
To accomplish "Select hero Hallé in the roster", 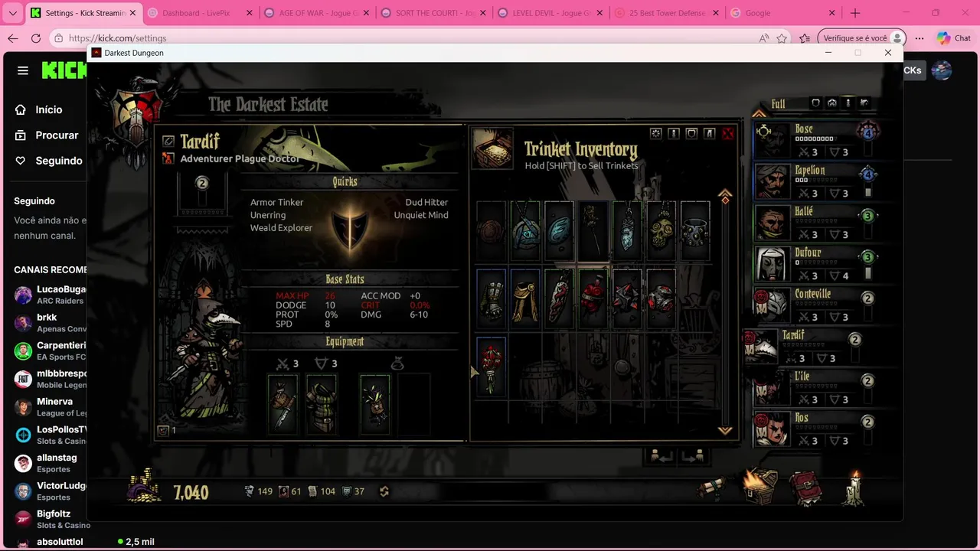I will click(817, 223).
